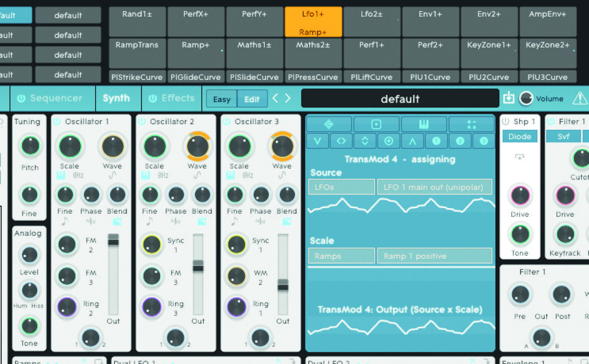Toggle the Filter 1 power button
Image resolution: width=589 pixels, height=364 pixels.
(551, 122)
